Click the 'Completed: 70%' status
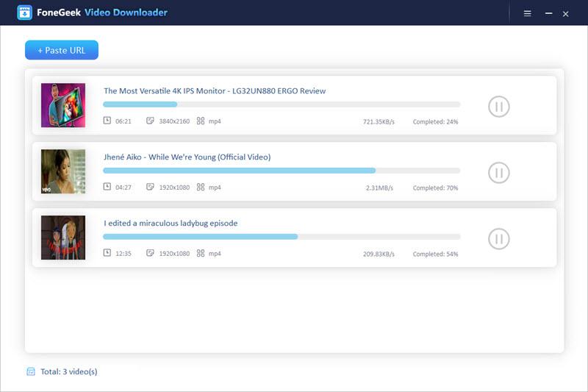 click(x=435, y=188)
